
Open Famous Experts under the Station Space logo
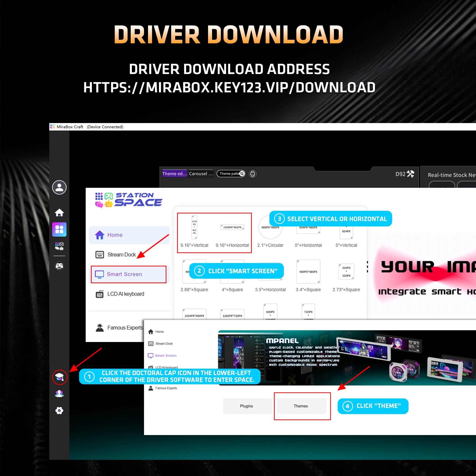(x=119, y=328)
